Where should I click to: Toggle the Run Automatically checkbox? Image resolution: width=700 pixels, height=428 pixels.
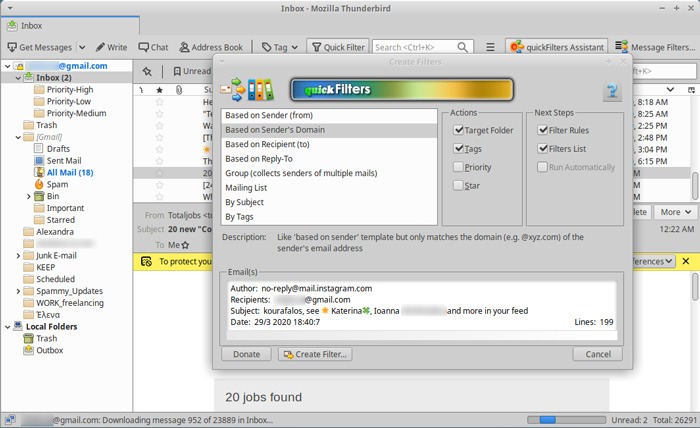[542, 167]
